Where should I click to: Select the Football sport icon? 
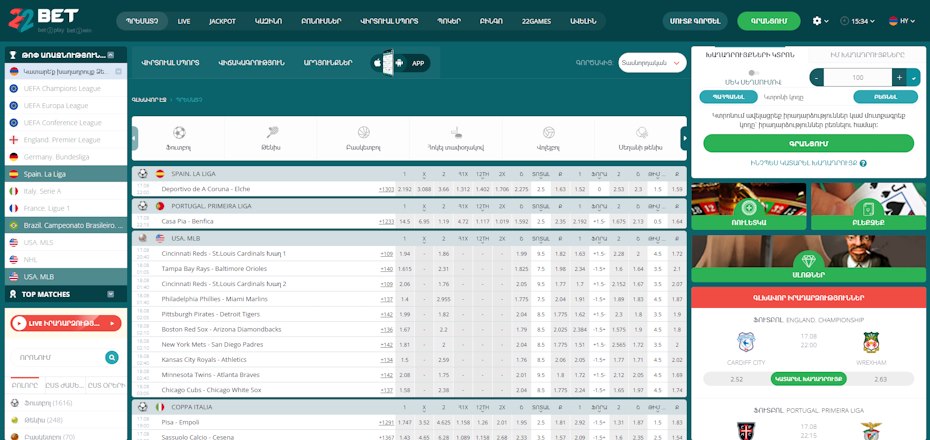point(179,132)
